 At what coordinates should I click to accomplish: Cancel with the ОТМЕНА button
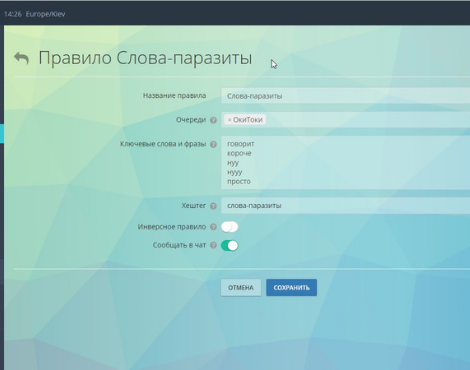click(x=241, y=288)
